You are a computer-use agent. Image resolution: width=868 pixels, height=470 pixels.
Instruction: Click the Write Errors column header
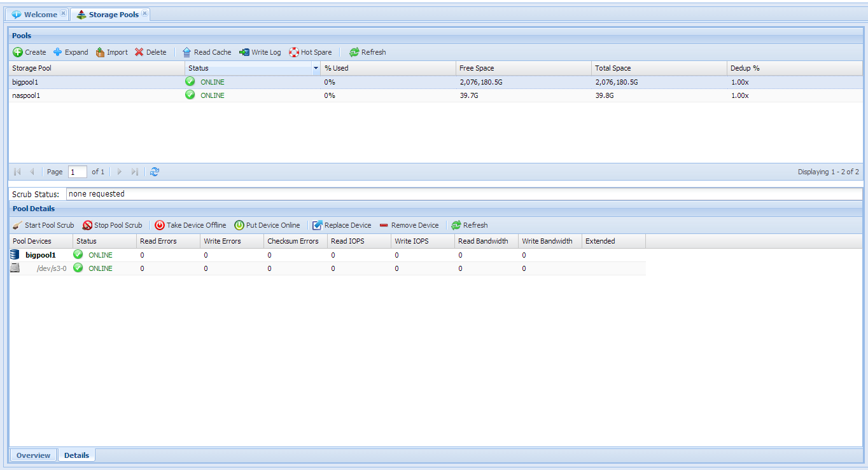(232, 241)
